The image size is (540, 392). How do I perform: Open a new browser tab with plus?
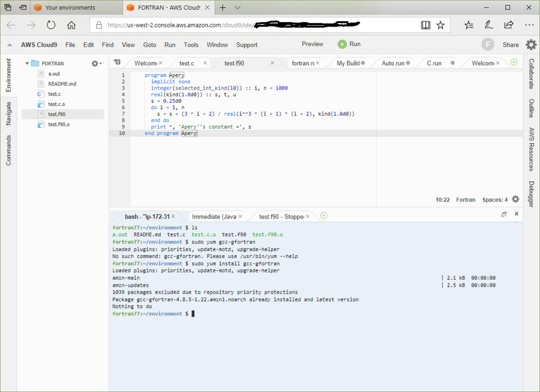223,7
